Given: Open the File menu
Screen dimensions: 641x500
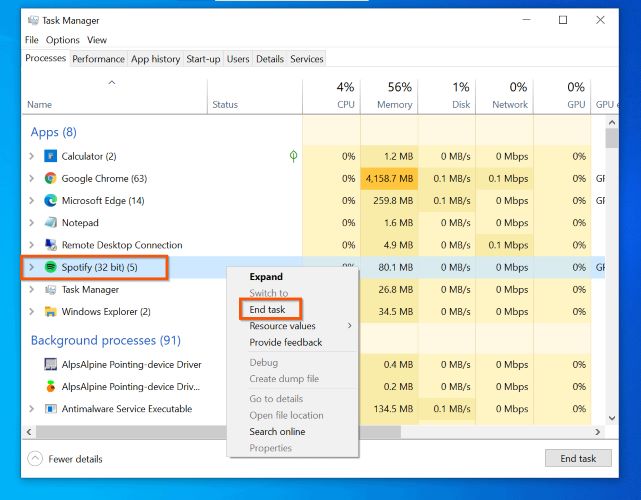Looking at the screenshot, I should (31, 40).
